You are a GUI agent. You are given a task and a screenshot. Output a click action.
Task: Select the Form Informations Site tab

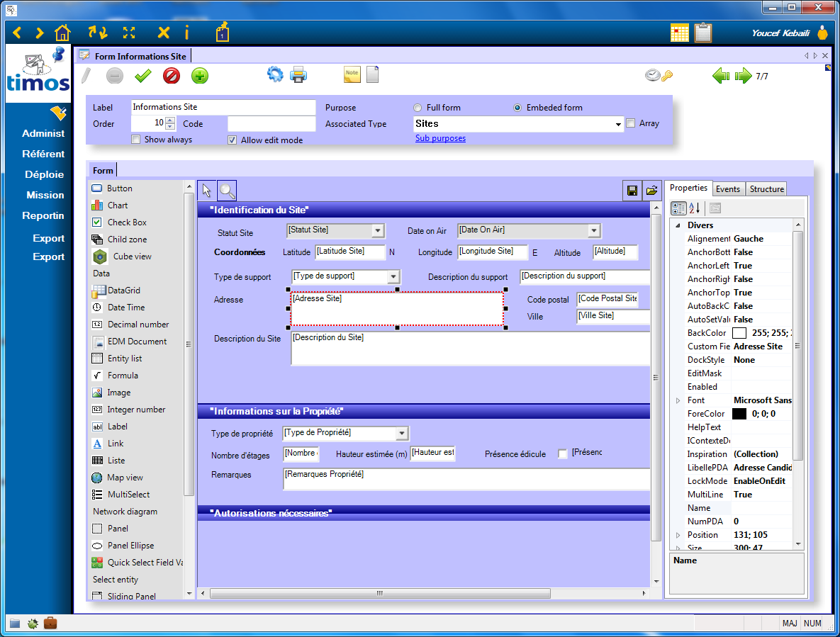point(135,56)
